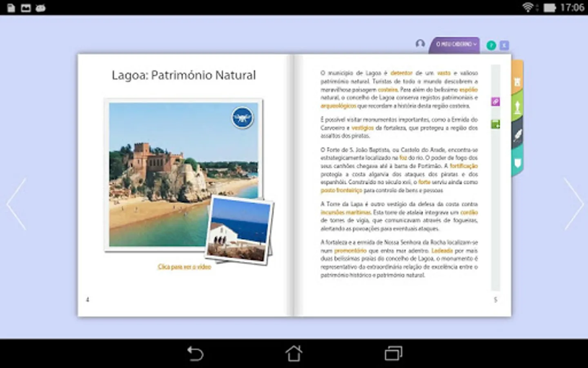Tap the highlighted phrase 'incursões marítimas'
Viewport: 588px width, 368px height.
(346, 213)
